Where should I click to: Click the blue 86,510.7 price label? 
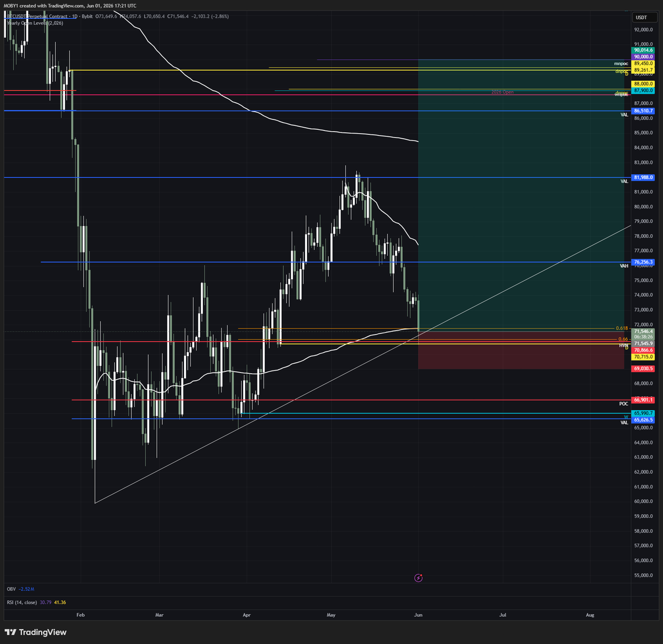643,111
